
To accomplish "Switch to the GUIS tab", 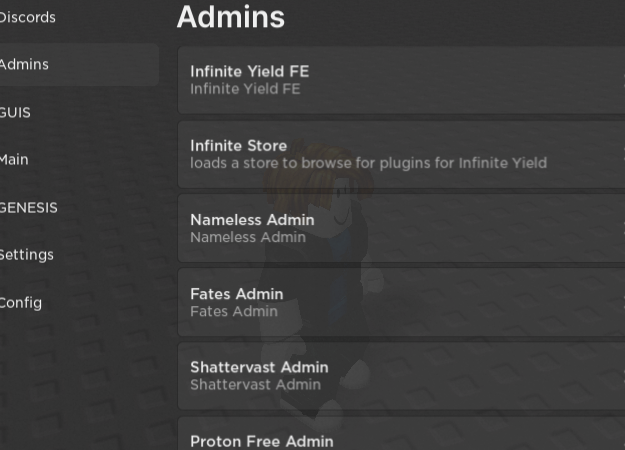I will (x=15, y=112).
